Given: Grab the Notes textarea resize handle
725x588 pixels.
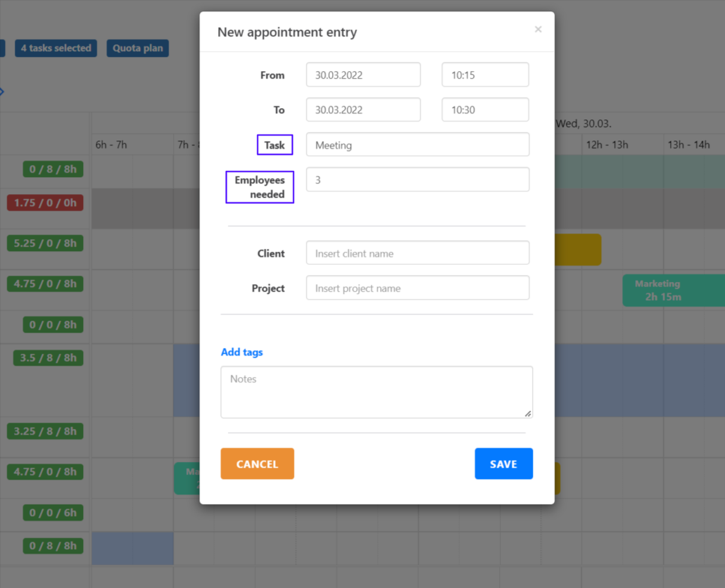Looking at the screenshot, I should coord(528,414).
